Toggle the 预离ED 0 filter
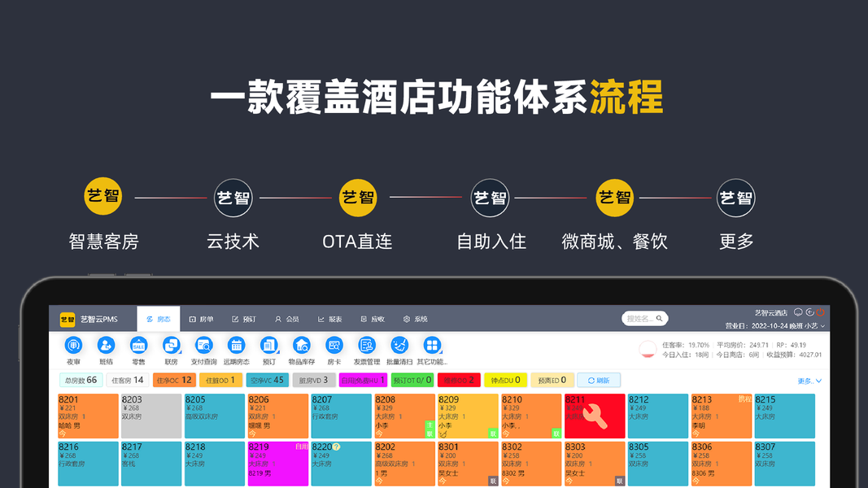868x488 pixels. pos(552,380)
